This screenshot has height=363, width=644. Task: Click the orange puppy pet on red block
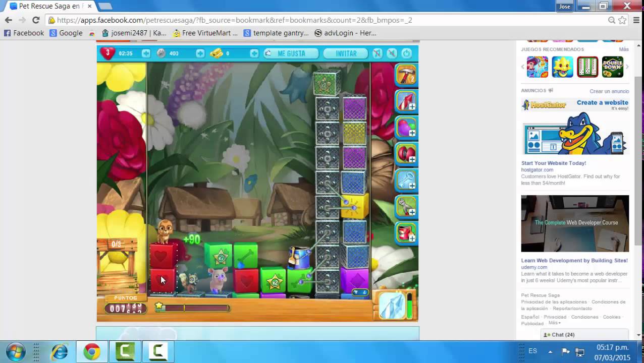(x=164, y=231)
